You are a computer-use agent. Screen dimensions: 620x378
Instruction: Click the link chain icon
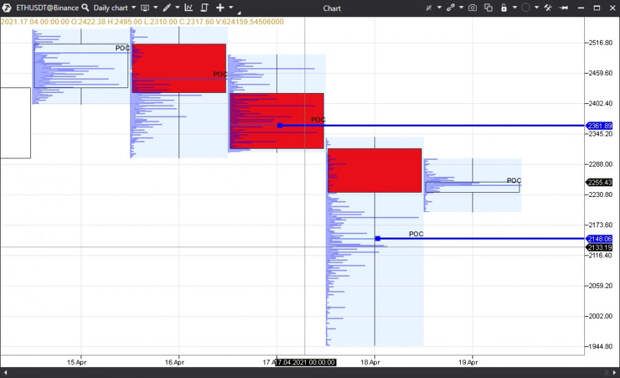[450, 8]
